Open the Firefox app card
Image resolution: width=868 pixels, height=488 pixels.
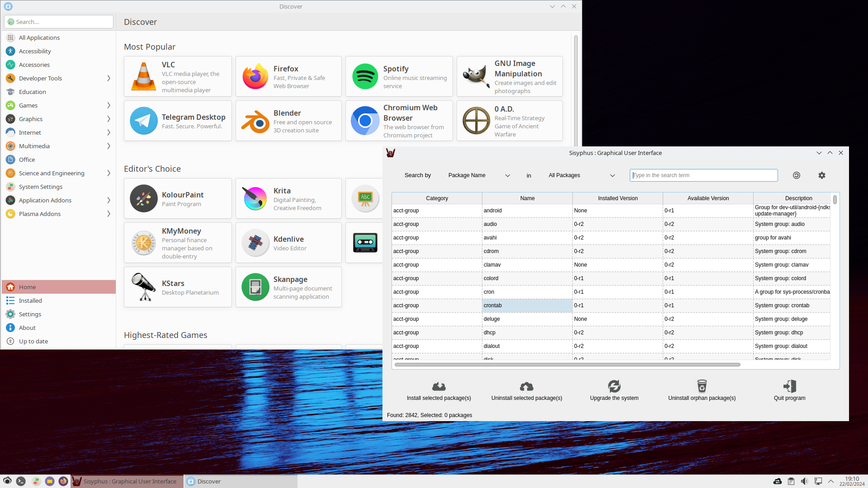[288, 76]
